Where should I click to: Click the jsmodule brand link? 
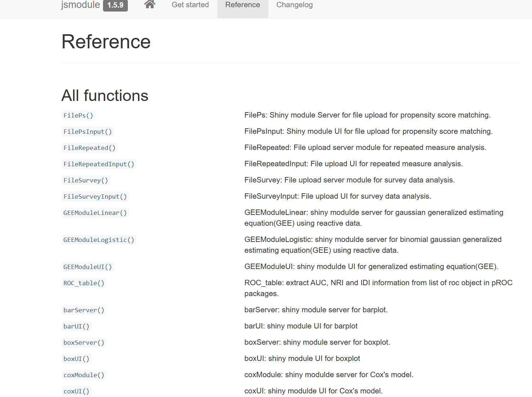click(80, 5)
